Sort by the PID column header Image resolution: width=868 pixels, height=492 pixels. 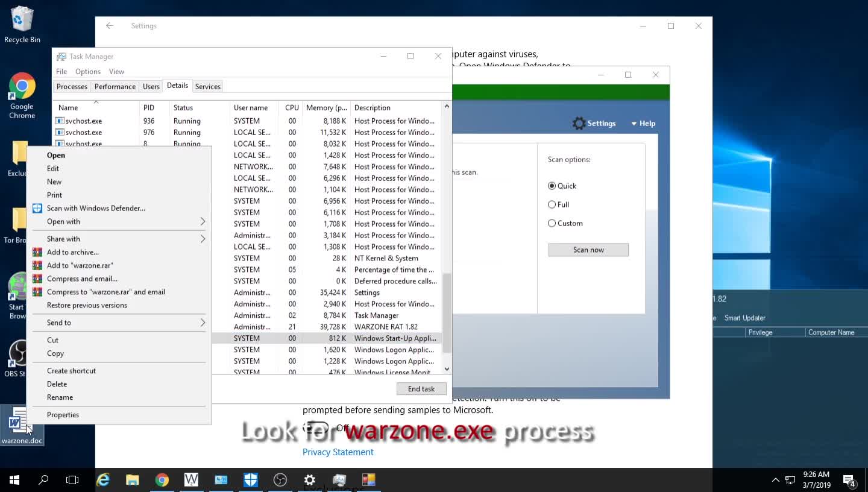[154, 107]
